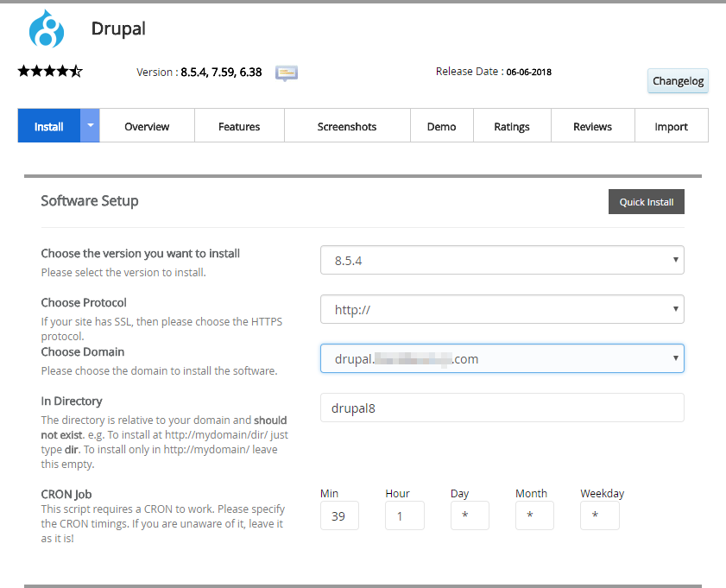Click the 'CRON Job' label
Viewport: 726px width, 588px height.
pyautogui.click(x=66, y=495)
